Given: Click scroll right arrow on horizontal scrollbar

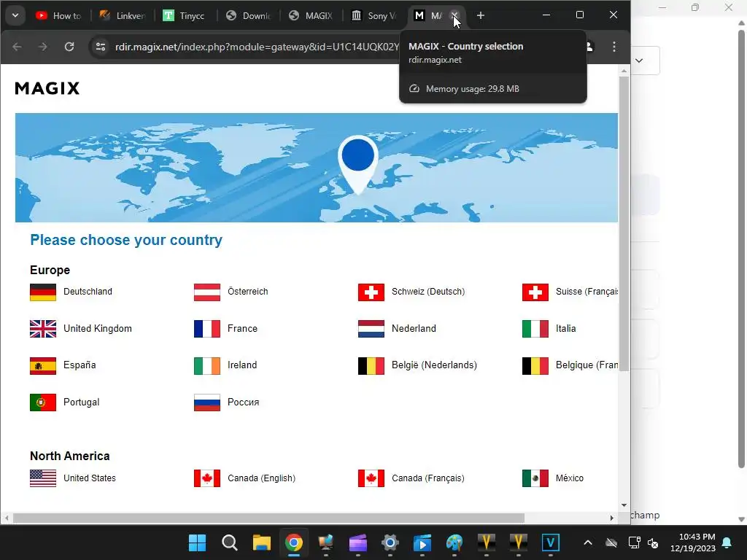Looking at the screenshot, I should 612,518.
